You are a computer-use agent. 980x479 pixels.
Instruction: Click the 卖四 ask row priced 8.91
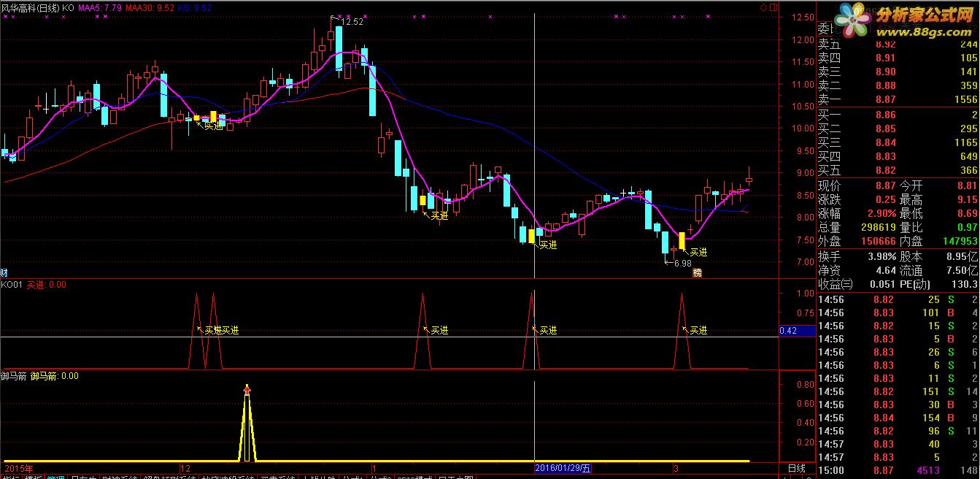[x=897, y=58]
